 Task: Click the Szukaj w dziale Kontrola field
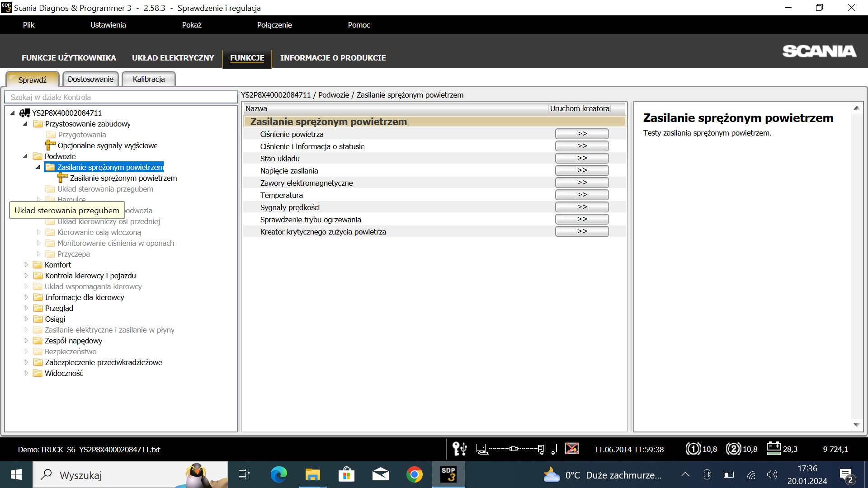click(121, 97)
